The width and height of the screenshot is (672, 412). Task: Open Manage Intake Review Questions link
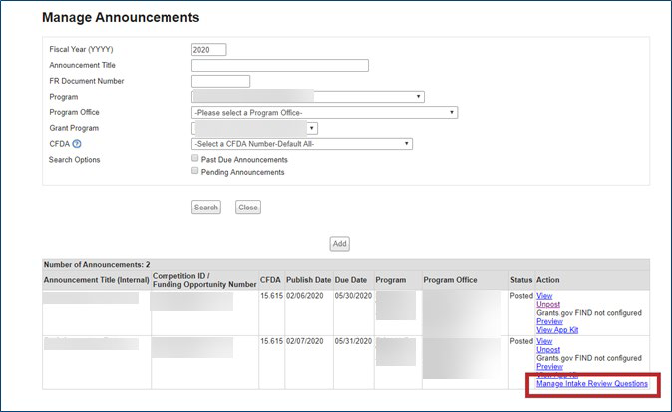[592, 384]
